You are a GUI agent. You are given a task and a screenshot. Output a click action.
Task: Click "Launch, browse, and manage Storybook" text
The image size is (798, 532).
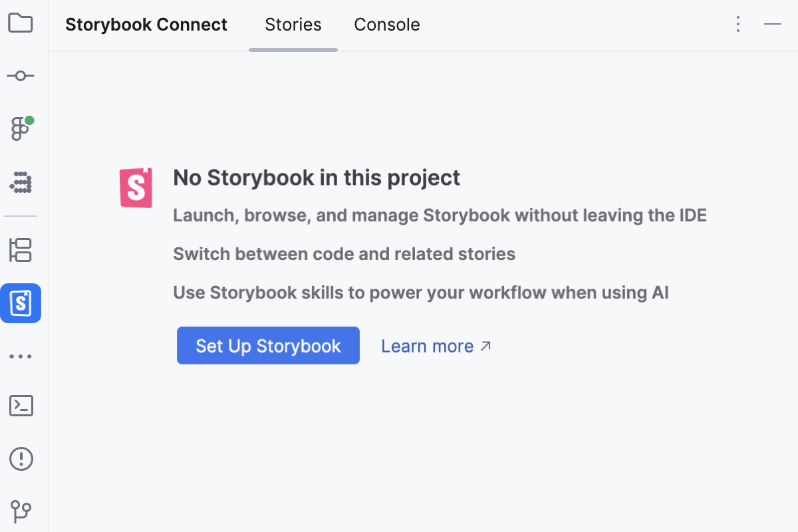(341, 215)
